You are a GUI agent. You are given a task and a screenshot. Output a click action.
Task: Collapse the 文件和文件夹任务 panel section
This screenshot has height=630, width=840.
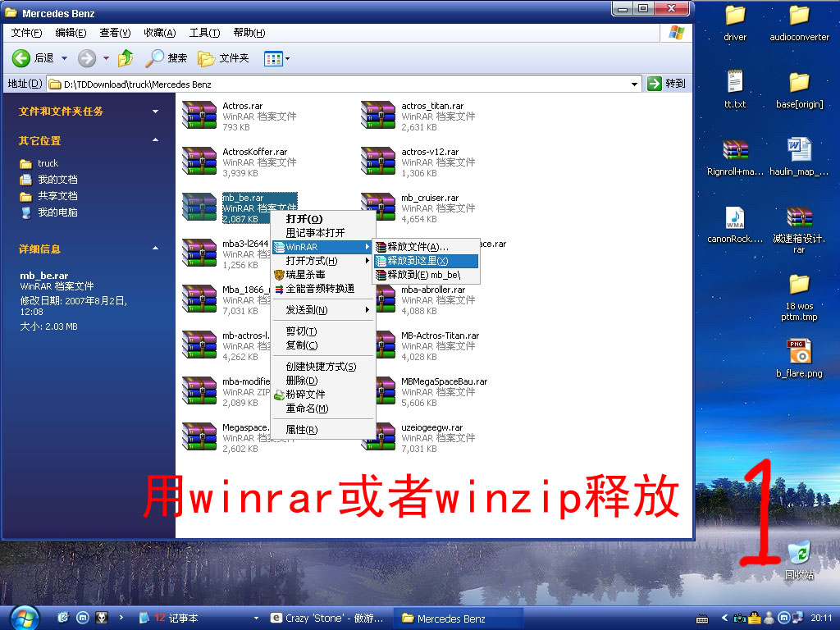pos(155,112)
